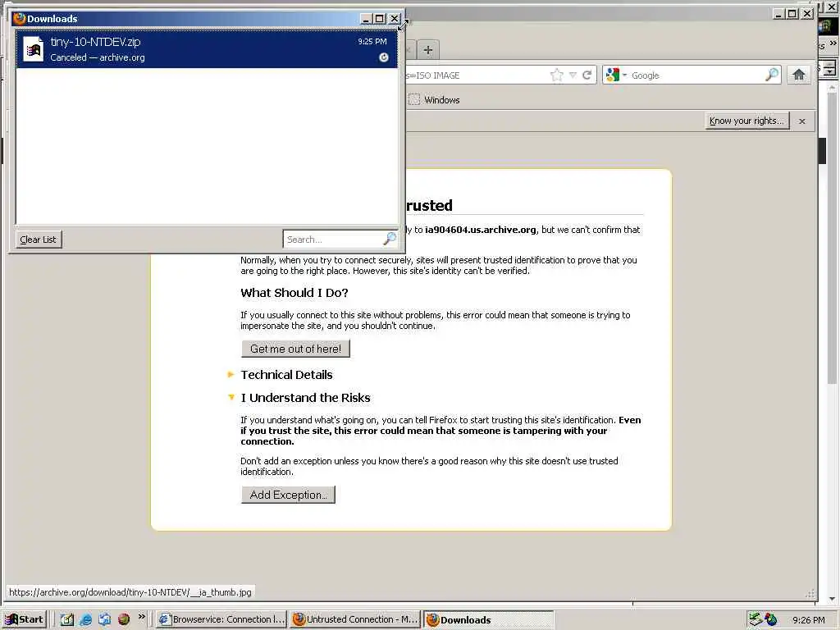The image size is (840, 630).
Task: Click the third quick launch icon
Action: click(104, 619)
